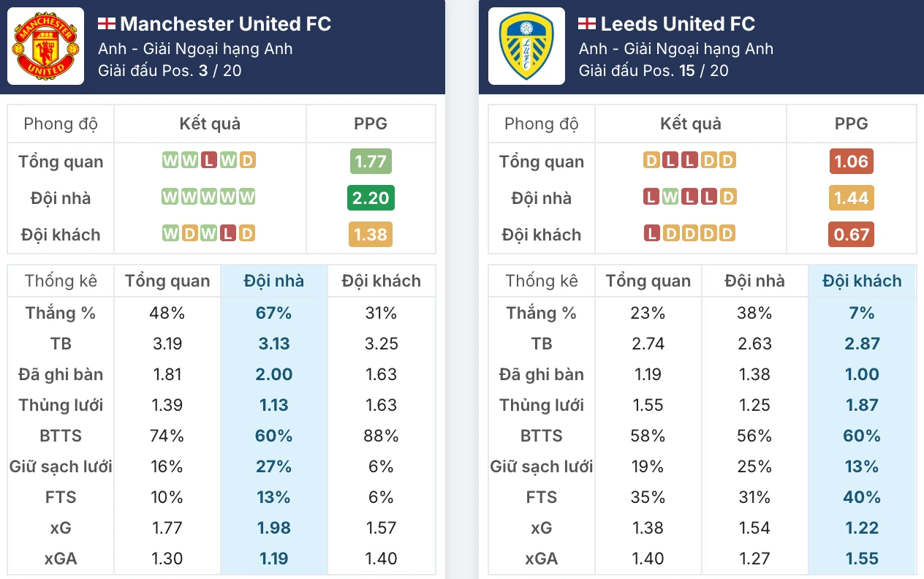Open the Kết quả column header for Leeds

(x=689, y=124)
